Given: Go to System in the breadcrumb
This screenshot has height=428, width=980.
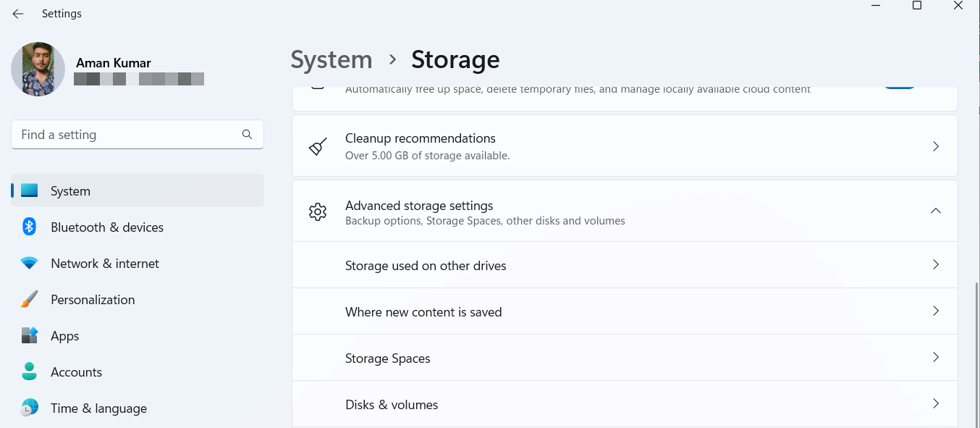Looking at the screenshot, I should (331, 60).
